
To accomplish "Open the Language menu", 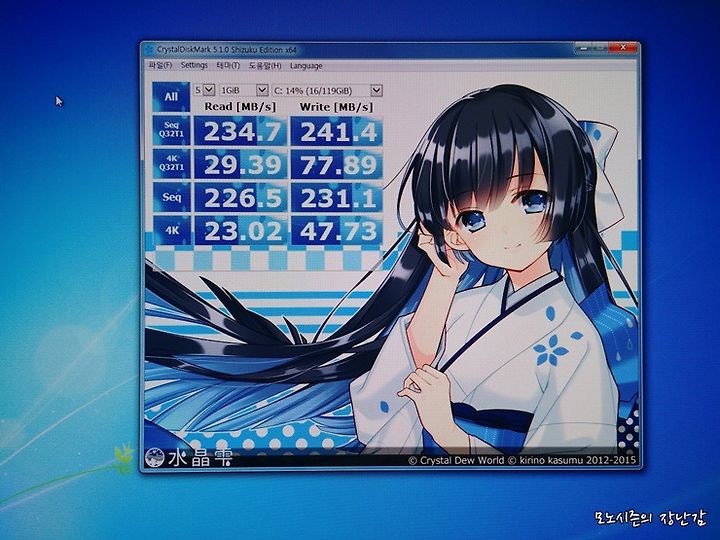I will pyautogui.click(x=306, y=66).
